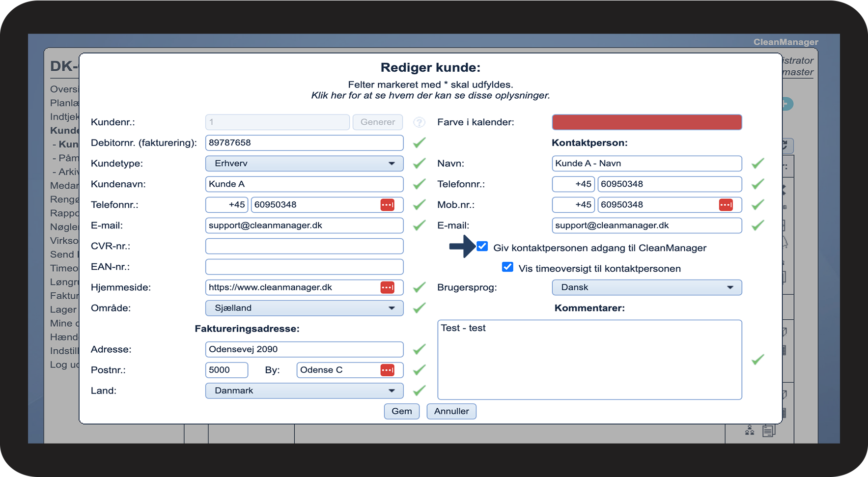Toggle Vis timeoversigt til kontaktpersonen checkbox
The width and height of the screenshot is (868, 477).
pos(507,267)
